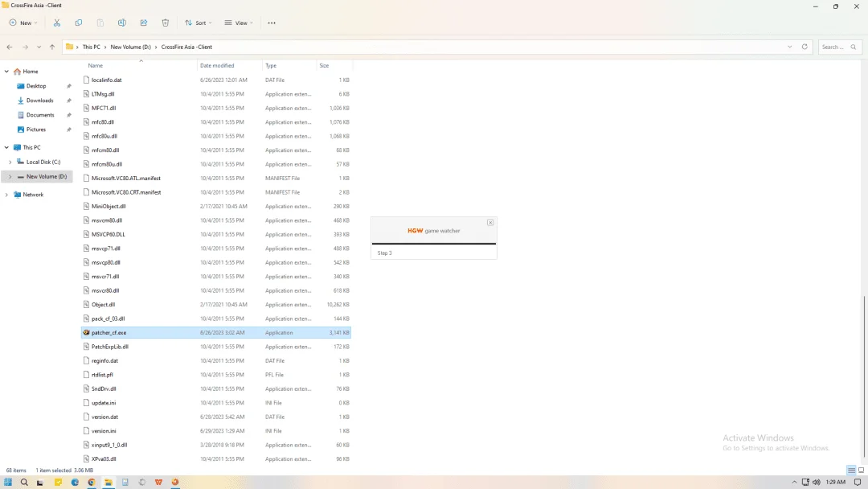The image size is (868, 489).
Task: Click the network tray icon
Action: pos(805,483)
